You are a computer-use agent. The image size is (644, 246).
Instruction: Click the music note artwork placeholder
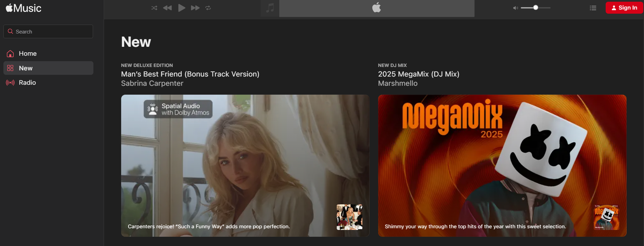270,8
